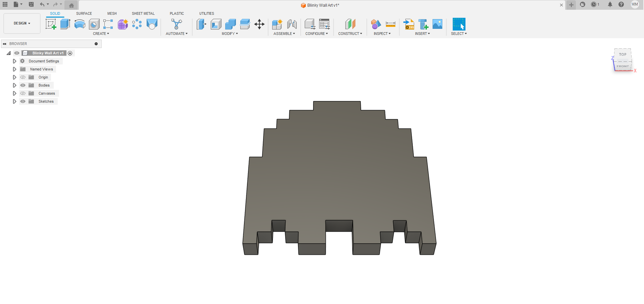This screenshot has width=644, height=304.
Task: Open the CREATE dropdown menu
Action: [x=101, y=34]
